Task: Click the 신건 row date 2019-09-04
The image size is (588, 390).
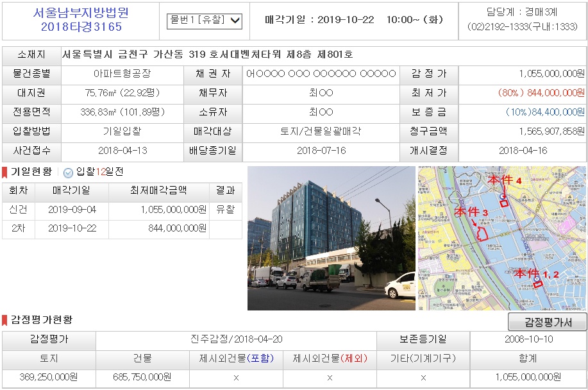Action: 72,210
